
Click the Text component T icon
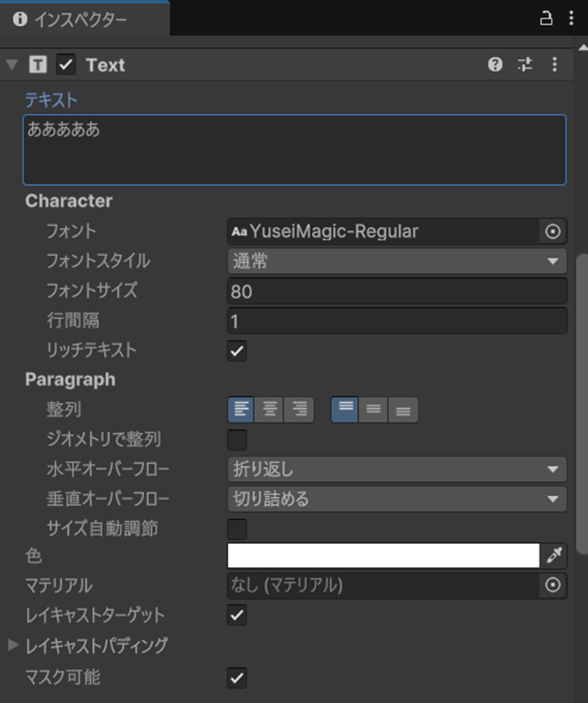(x=37, y=65)
